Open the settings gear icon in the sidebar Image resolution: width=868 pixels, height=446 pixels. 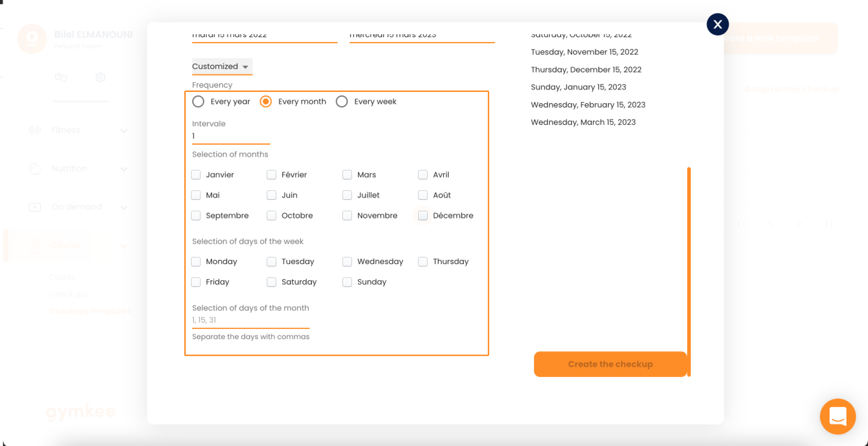(101, 77)
